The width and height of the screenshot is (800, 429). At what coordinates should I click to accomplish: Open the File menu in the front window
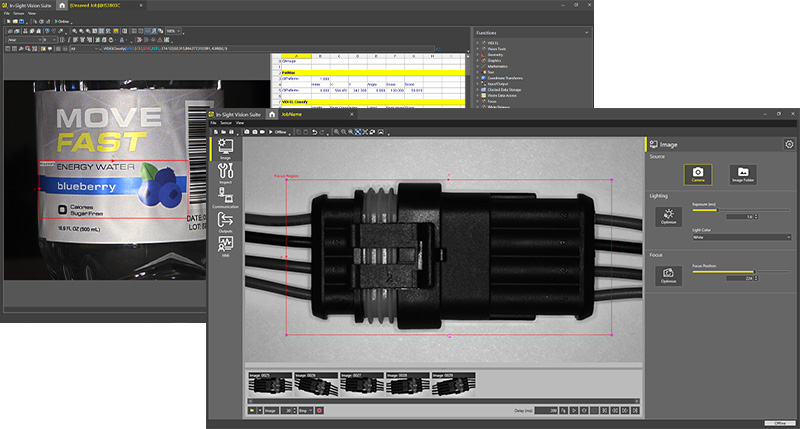click(x=215, y=124)
